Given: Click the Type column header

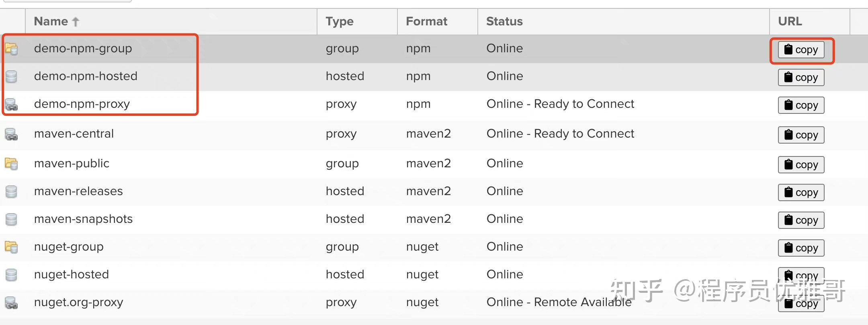Looking at the screenshot, I should 340,21.
